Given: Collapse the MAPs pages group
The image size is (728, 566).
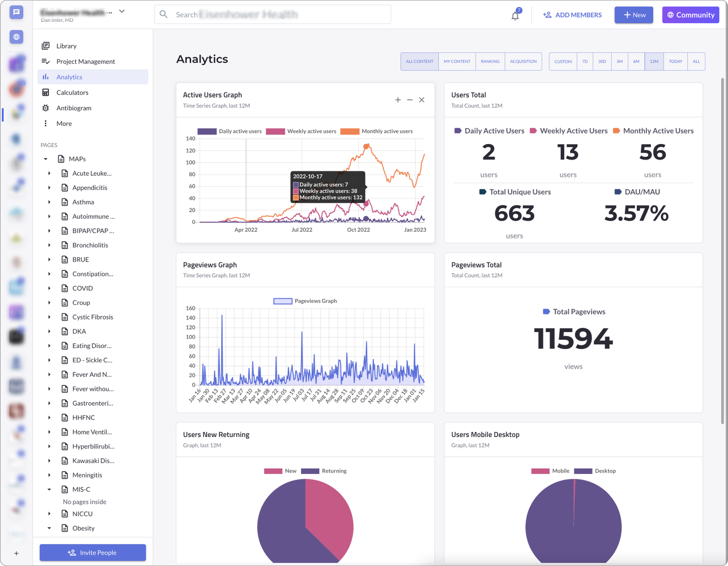Looking at the screenshot, I should pyautogui.click(x=46, y=159).
